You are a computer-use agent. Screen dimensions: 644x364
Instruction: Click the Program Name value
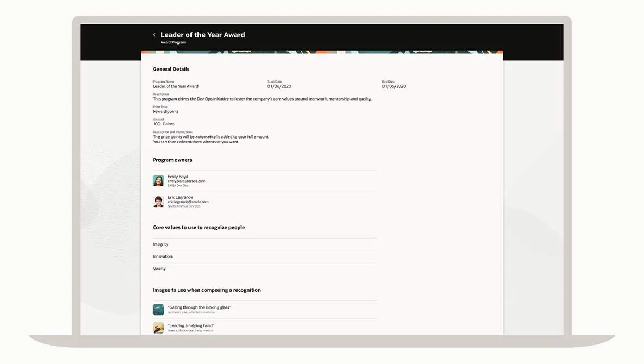175,86
